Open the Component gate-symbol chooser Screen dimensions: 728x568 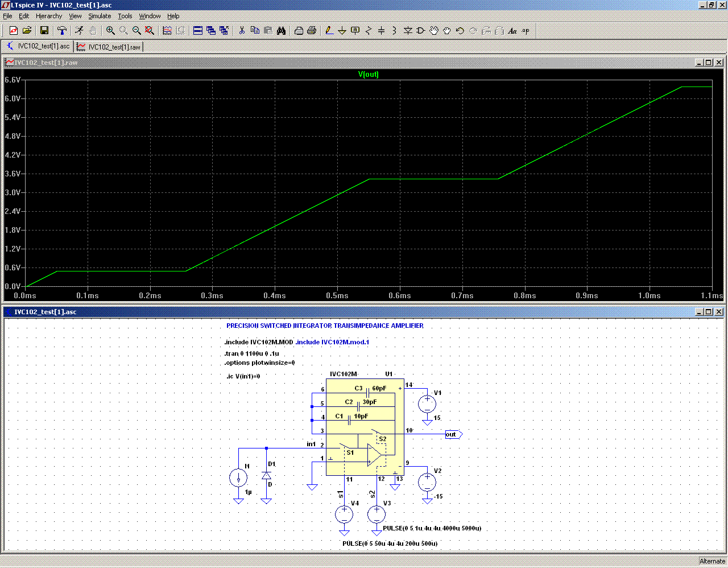pos(421,31)
